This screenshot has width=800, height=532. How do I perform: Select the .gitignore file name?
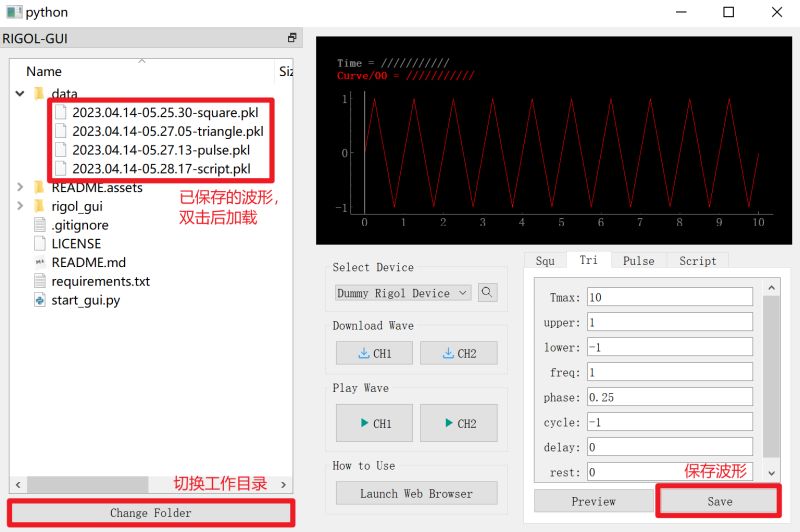(x=80, y=225)
